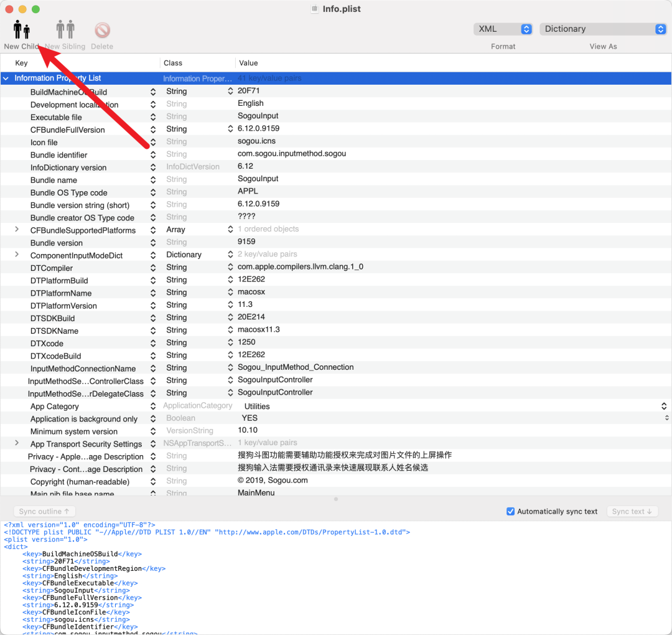Image resolution: width=672 pixels, height=635 pixels.
Task: Open key stepper for Minimum system version
Action: click(x=153, y=431)
